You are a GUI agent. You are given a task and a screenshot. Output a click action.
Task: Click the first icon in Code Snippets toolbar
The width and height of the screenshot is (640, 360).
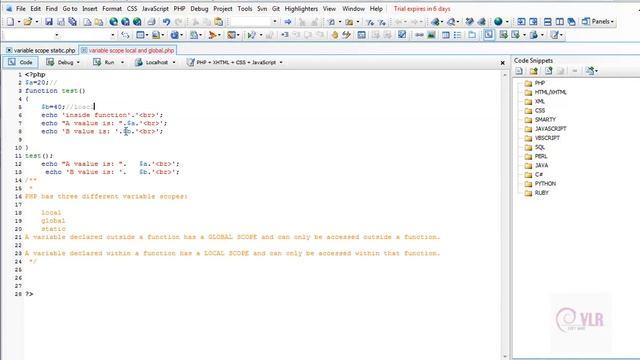click(x=519, y=71)
